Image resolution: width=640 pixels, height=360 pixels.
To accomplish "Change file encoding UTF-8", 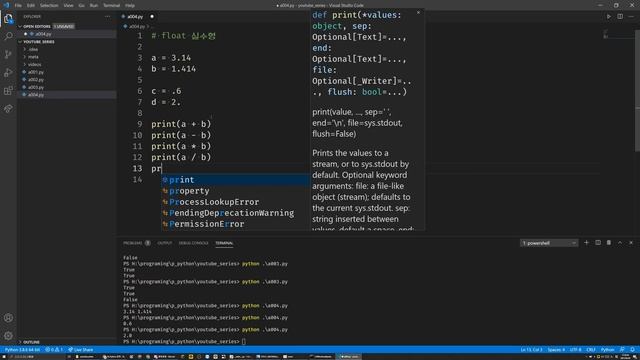I will pos(576,350).
